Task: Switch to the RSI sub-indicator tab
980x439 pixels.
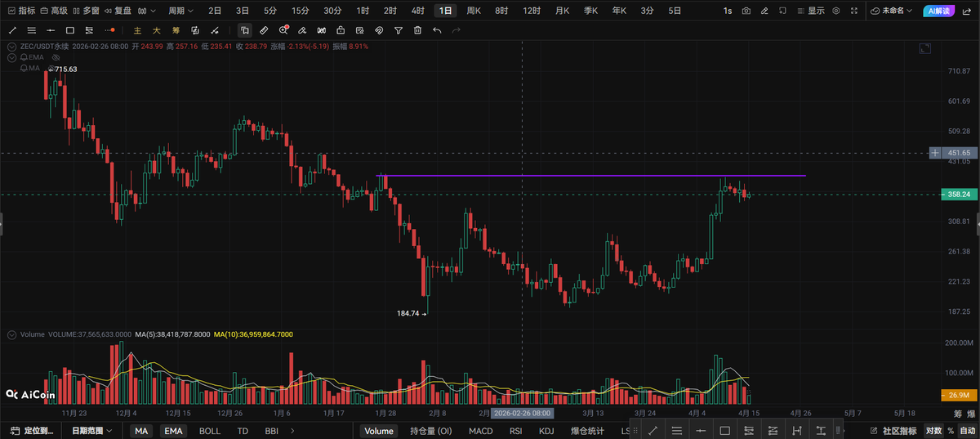Action: (x=516, y=431)
